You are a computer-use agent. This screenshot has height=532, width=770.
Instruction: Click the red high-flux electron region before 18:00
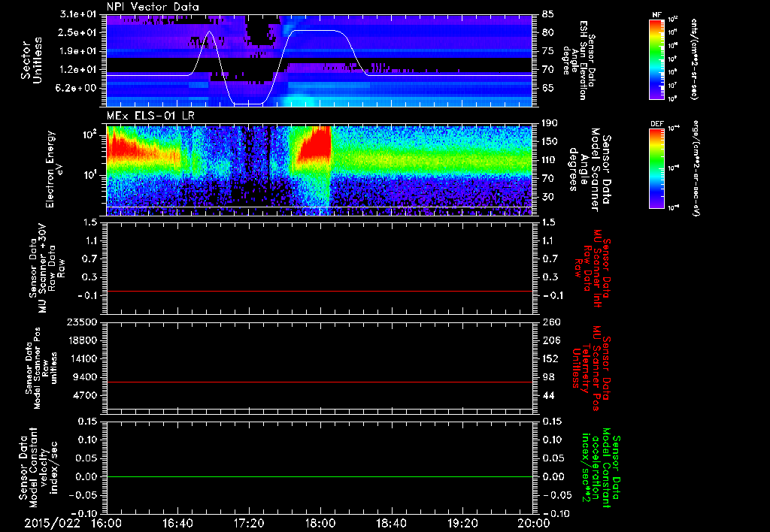317,146
